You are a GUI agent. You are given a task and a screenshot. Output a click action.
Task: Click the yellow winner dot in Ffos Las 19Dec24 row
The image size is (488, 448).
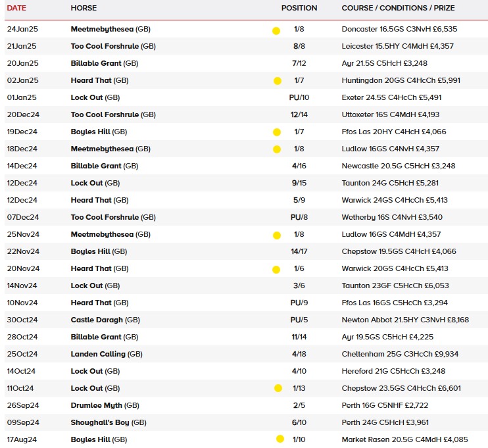click(277, 132)
